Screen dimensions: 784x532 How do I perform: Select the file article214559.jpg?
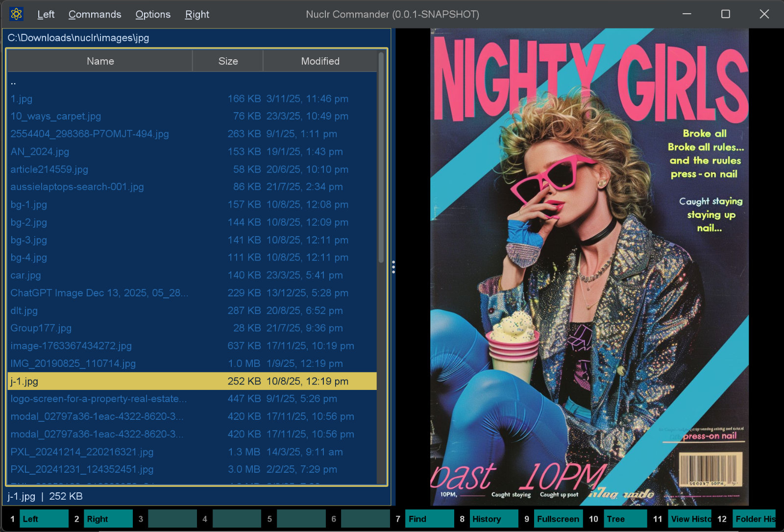pos(192,169)
